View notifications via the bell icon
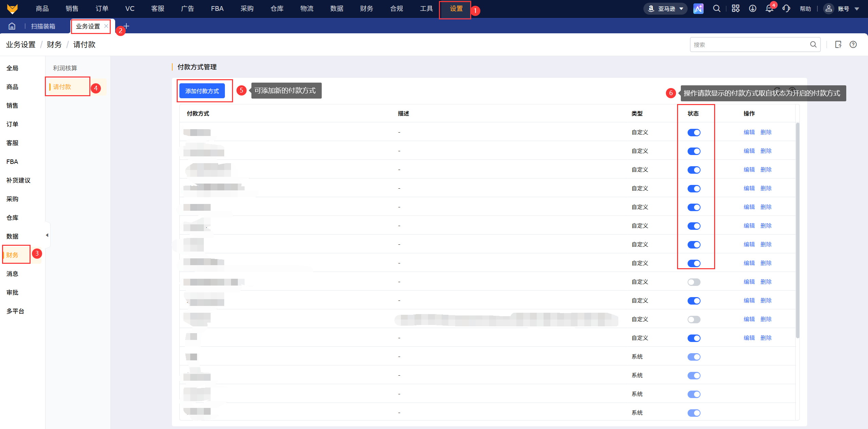 pos(769,8)
